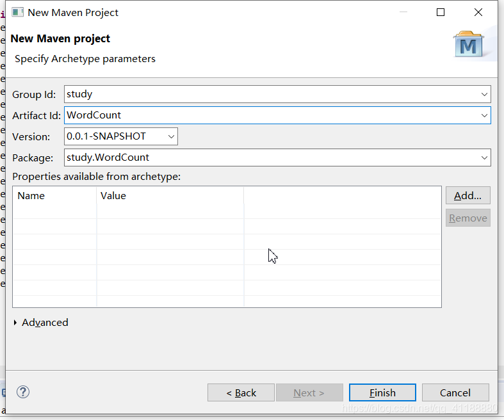
Task: Click the Finish button
Action: (x=382, y=392)
